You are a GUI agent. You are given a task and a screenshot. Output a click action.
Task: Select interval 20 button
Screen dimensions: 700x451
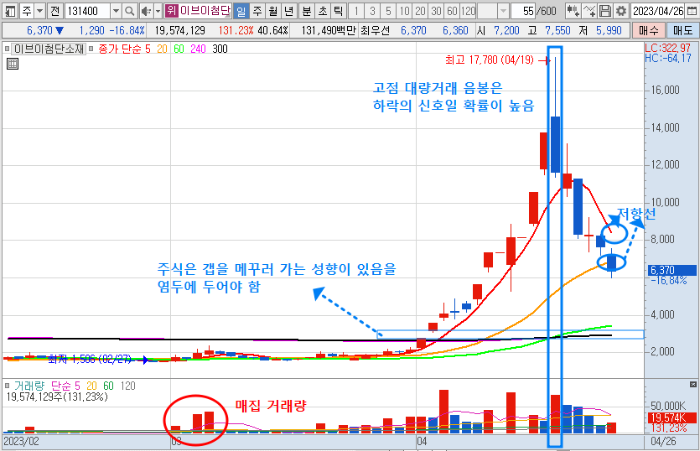click(420, 11)
